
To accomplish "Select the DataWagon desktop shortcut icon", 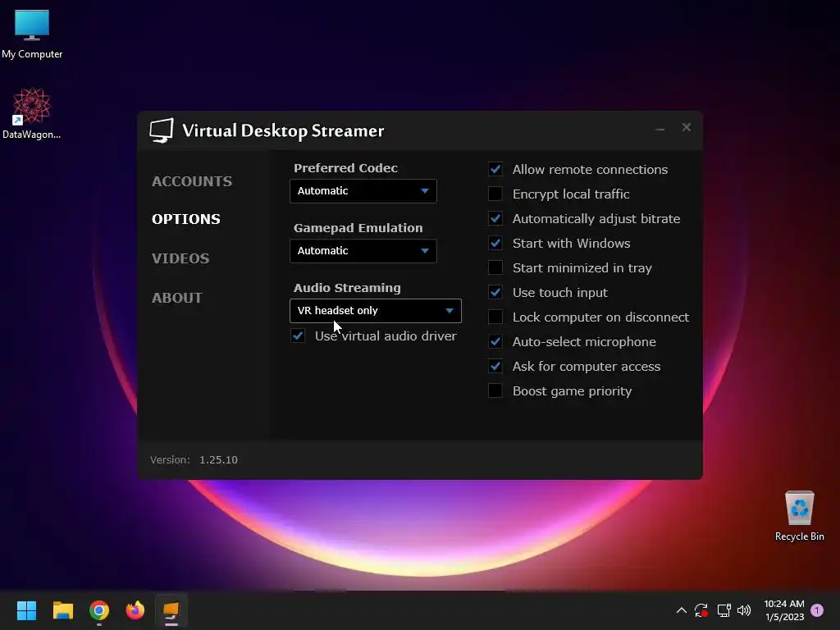I will 32,113.
